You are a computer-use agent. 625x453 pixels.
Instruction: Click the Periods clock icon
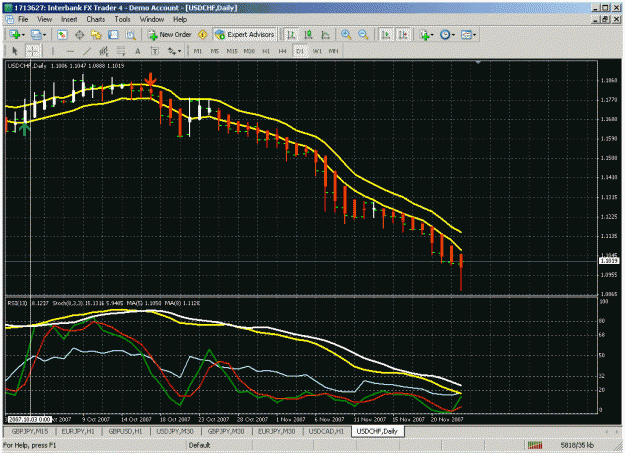pyautogui.click(x=445, y=35)
